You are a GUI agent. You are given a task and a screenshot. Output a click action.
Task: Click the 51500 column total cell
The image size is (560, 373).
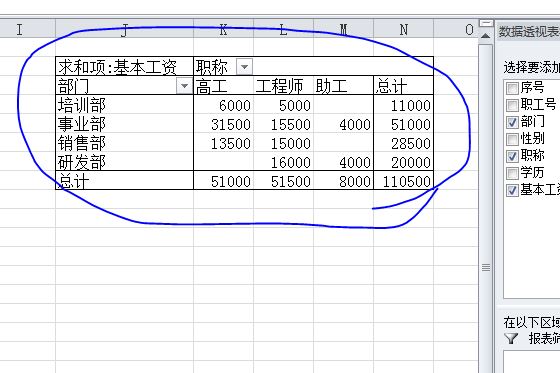click(x=284, y=180)
